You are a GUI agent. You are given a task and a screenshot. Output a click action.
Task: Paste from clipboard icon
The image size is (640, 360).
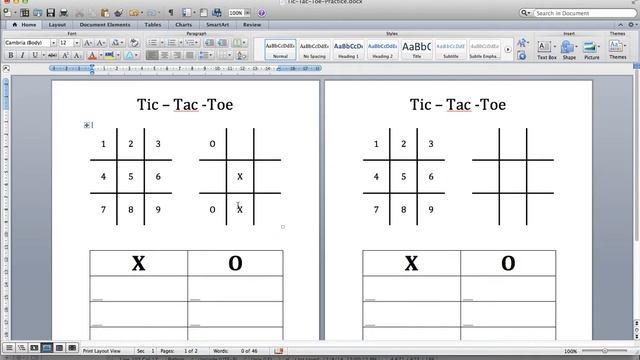[105, 13]
